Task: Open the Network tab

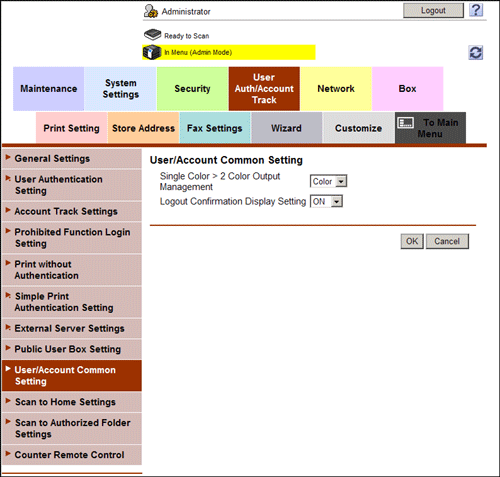Action: (x=336, y=89)
